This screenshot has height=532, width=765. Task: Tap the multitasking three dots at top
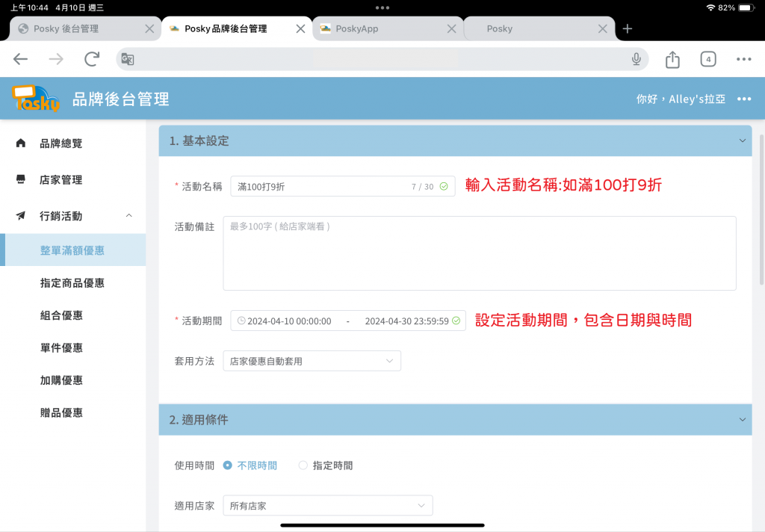coord(382,7)
